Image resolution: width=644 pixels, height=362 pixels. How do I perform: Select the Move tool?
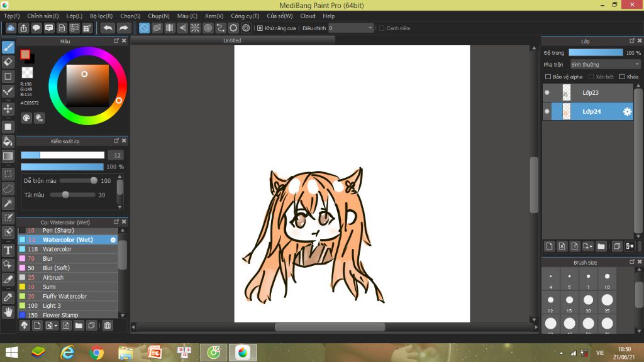(x=8, y=109)
